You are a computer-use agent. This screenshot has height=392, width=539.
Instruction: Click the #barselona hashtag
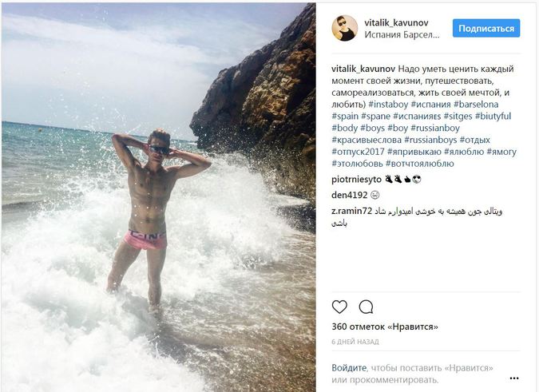pos(476,104)
